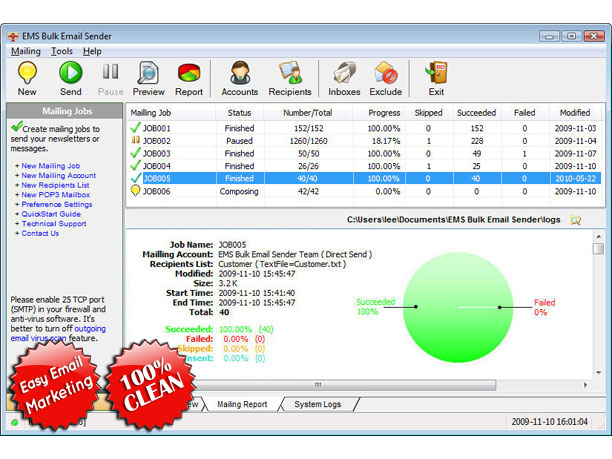Click the paused icon beside JOB002
This screenshot has width=612, height=459.
pyautogui.click(x=135, y=139)
